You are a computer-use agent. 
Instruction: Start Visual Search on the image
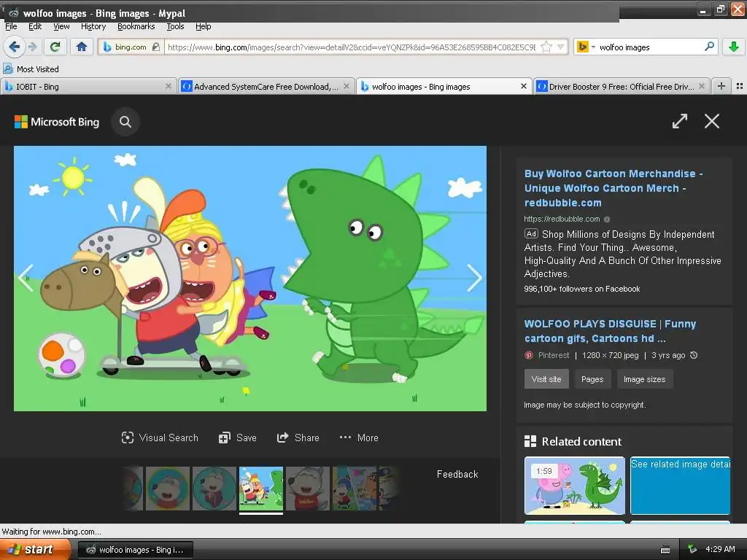point(160,437)
